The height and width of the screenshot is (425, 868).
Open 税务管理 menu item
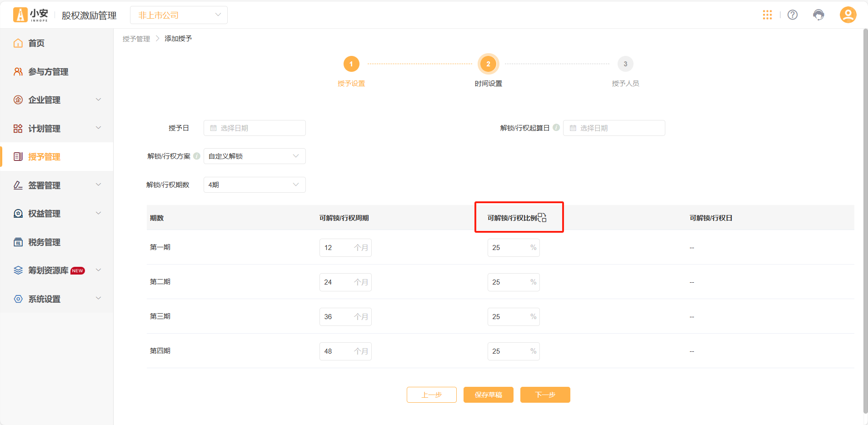point(57,242)
